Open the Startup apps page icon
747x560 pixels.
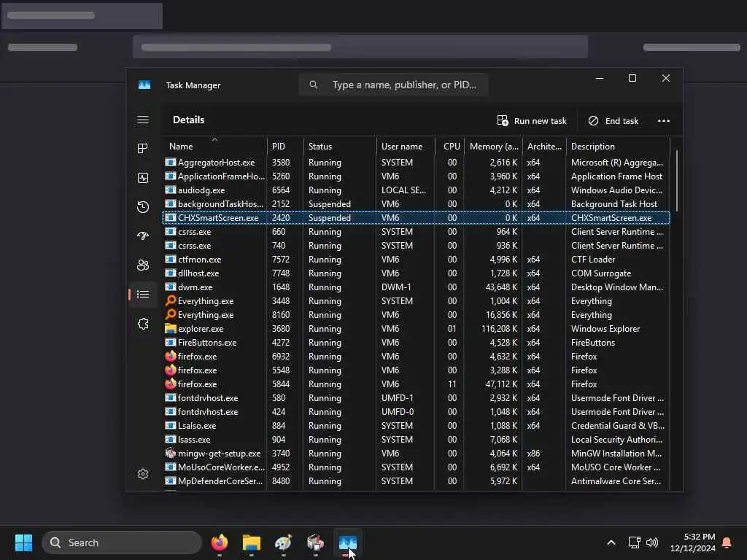click(x=143, y=236)
